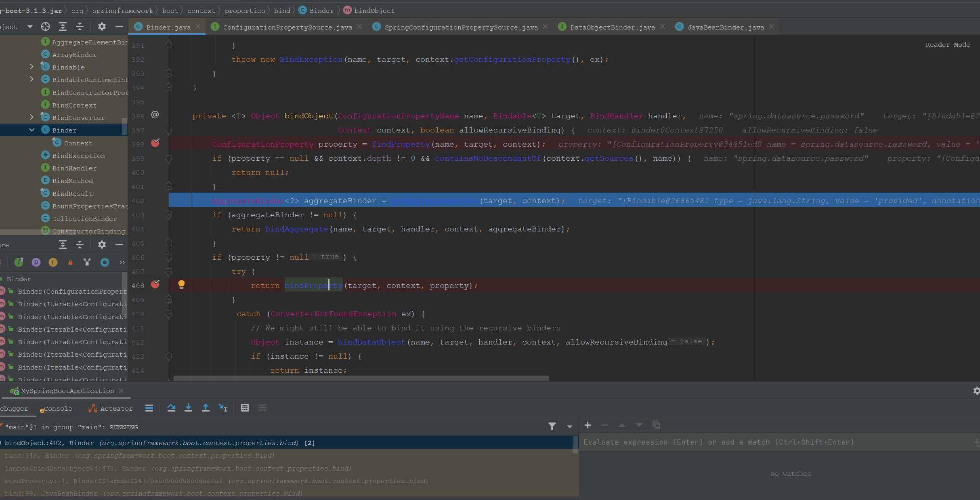Screen dimensions: 980x500
Task: Click the Reader Mode link
Action: 947,45
